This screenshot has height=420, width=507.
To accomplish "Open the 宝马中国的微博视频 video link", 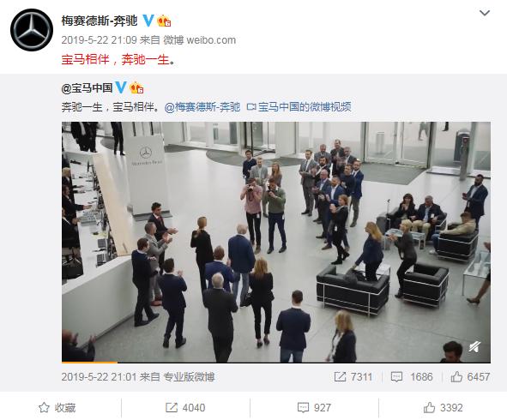I will tap(299, 107).
